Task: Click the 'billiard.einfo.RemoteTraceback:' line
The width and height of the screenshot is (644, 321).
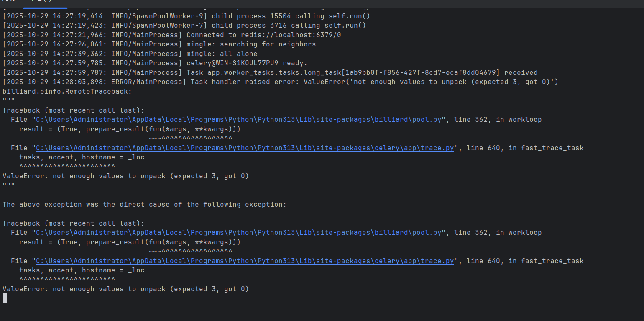Action: [x=67, y=91]
